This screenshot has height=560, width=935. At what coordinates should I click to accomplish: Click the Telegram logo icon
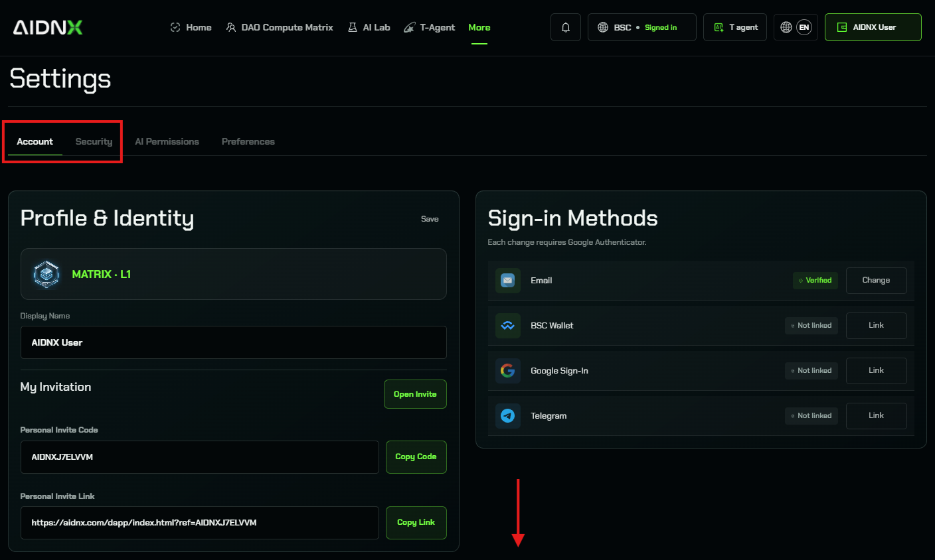[508, 416]
